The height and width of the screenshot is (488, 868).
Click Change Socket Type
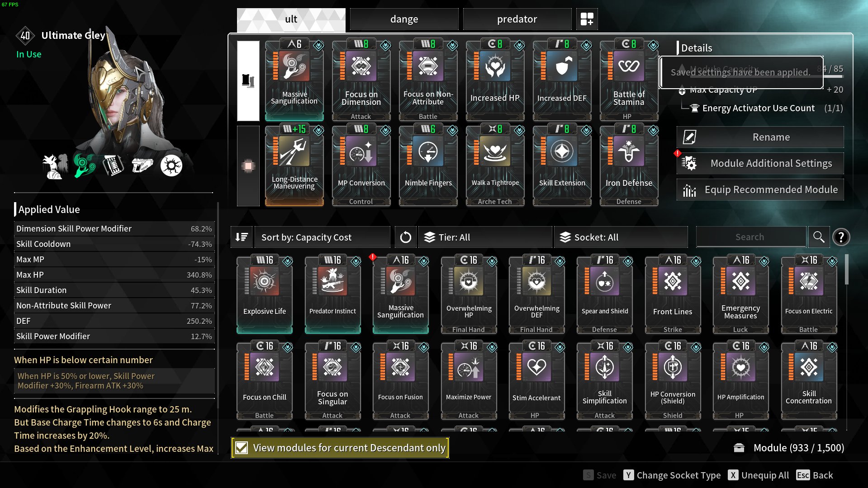click(x=672, y=475)
